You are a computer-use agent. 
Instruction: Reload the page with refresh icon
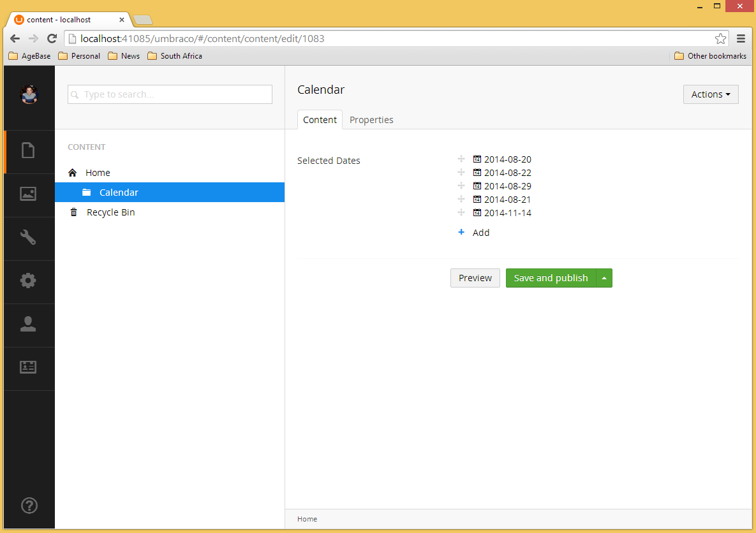52,38
